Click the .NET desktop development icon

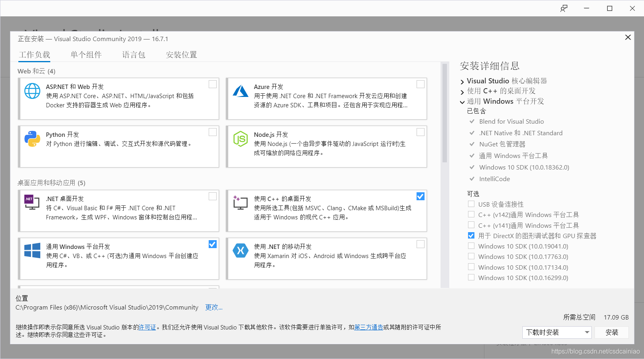click(x=32, y=202)
